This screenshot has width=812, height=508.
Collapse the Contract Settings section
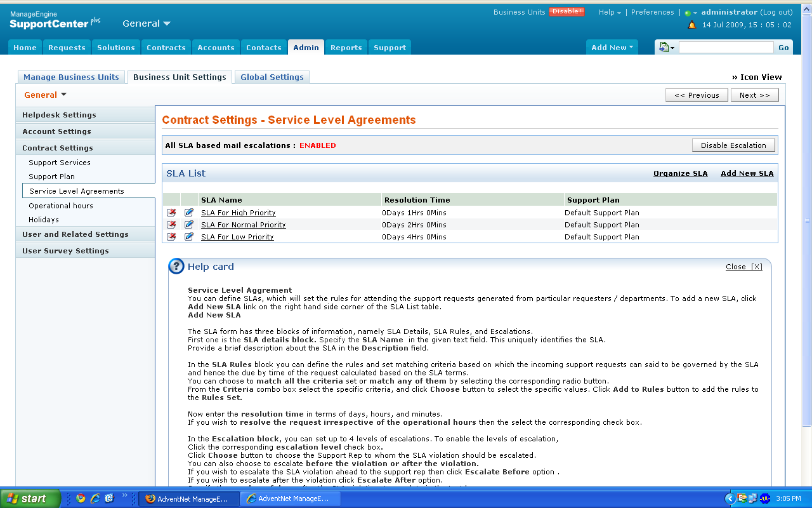85,148
